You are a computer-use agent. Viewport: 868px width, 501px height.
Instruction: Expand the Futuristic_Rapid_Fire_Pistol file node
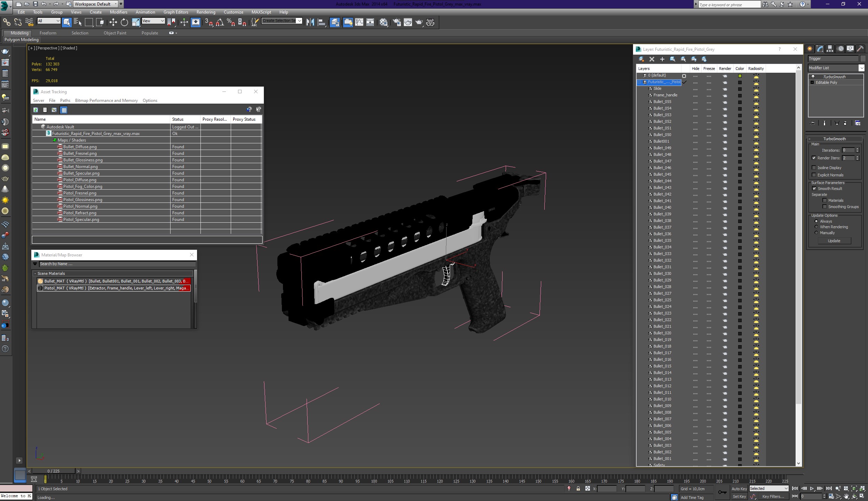44,133
